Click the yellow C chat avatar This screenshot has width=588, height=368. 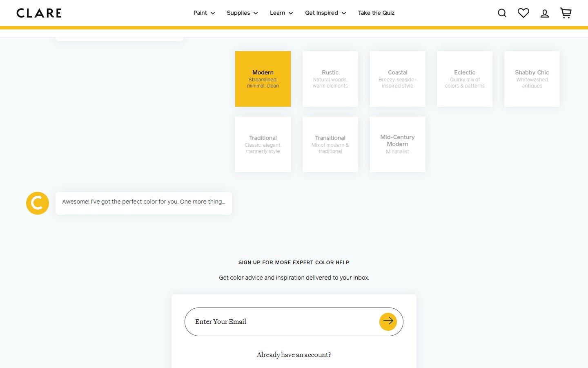(38, 203)
